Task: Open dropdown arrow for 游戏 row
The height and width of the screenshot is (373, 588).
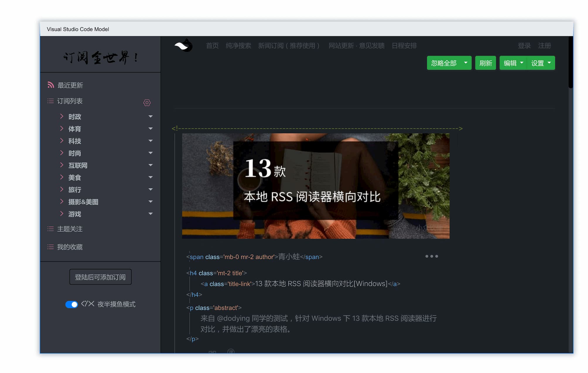Action: tap(151, 214)
